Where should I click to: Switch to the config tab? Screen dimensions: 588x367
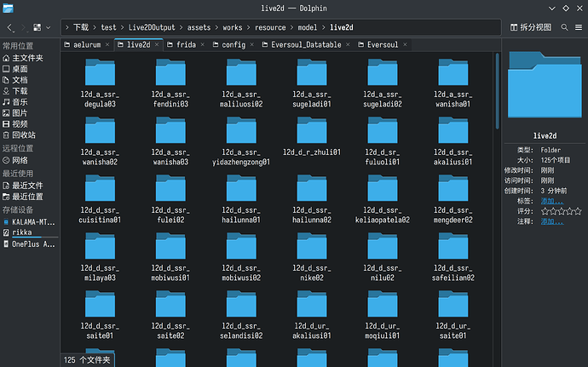(233, 44)
